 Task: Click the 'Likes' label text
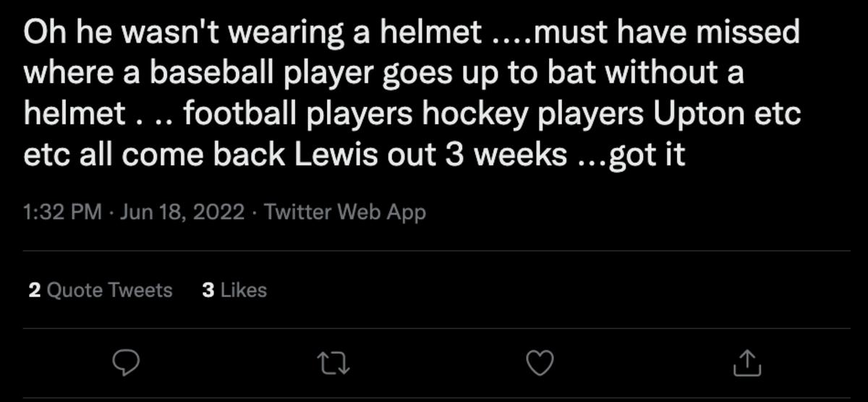click(244, 290)
